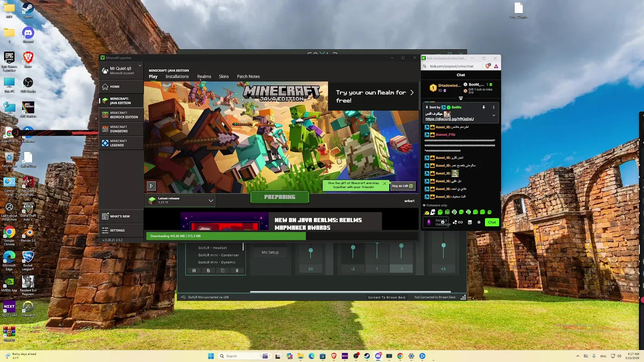Image resolution: width=644 pixels, height=362 pixels.
Task: Select Minecraft: Java Edition in sidebar
Action: [x=121, y=101]
